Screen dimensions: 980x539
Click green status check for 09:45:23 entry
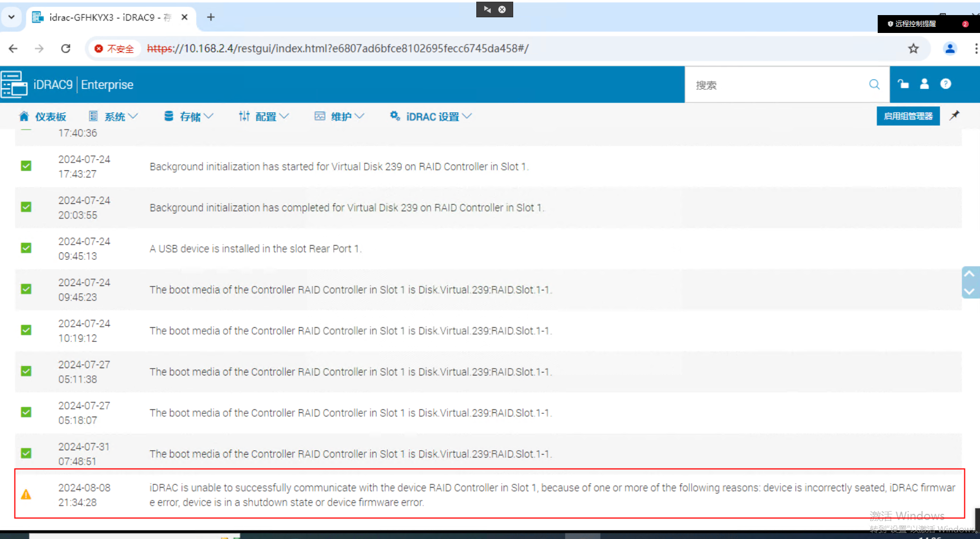[26, 289]
